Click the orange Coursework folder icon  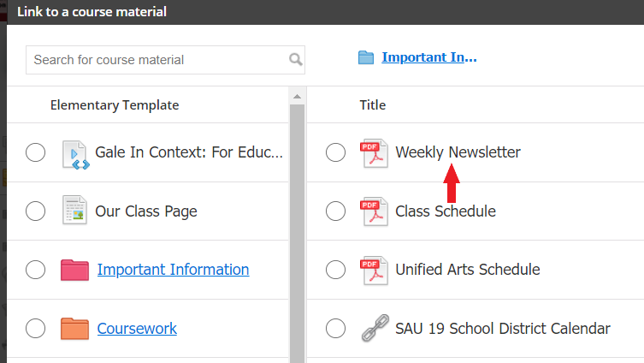(74, 329)
